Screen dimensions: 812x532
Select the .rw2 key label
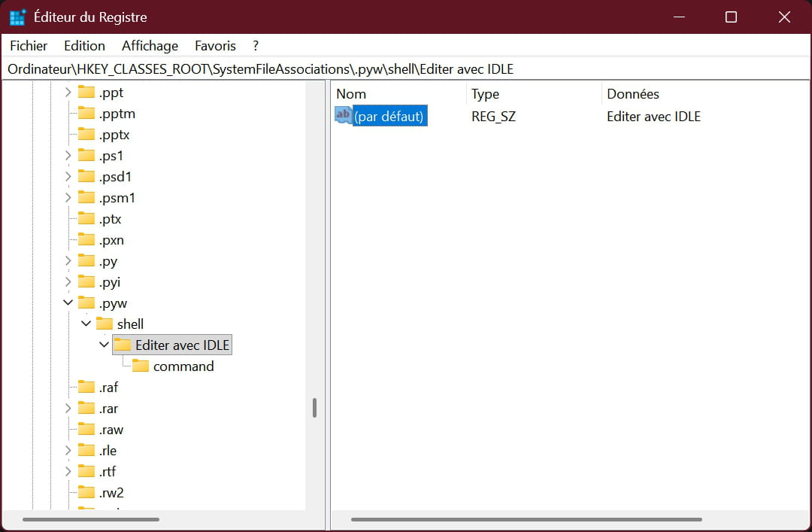111,493
